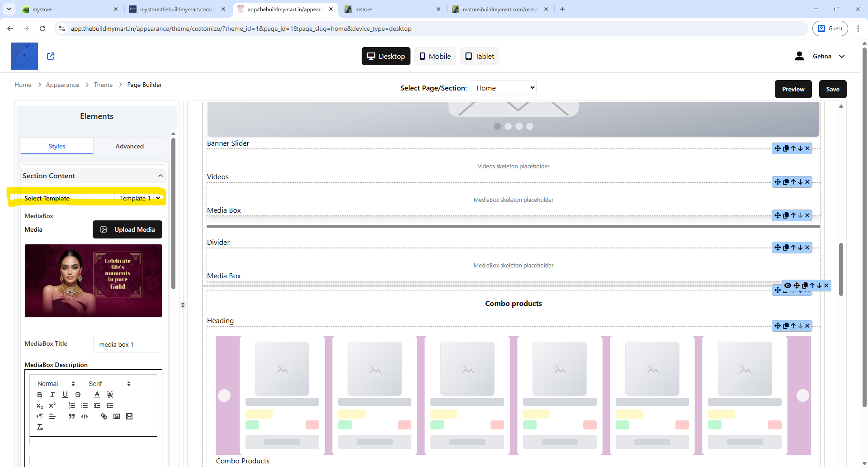
Task: Switch to Mobile device view
Action: [x=435, y=56]
